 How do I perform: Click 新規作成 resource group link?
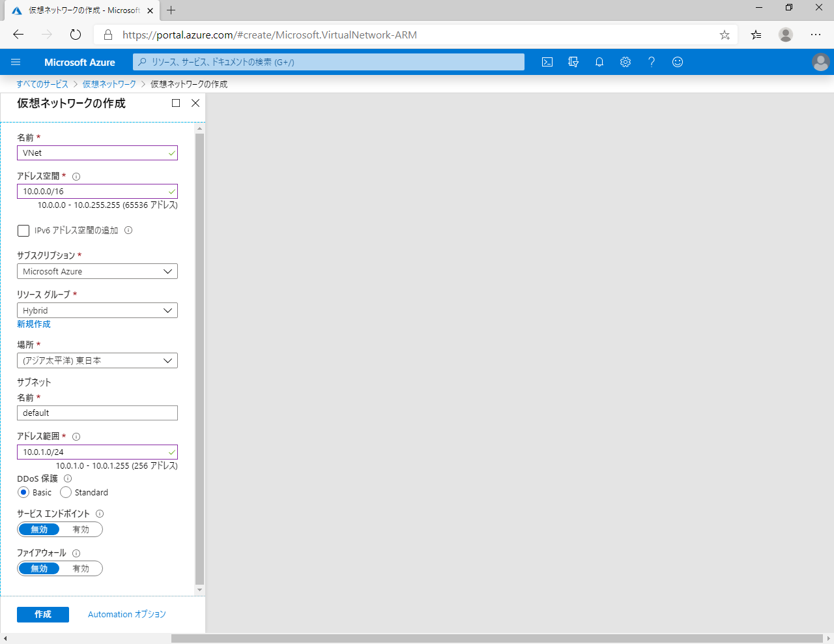tap(34, 324)
